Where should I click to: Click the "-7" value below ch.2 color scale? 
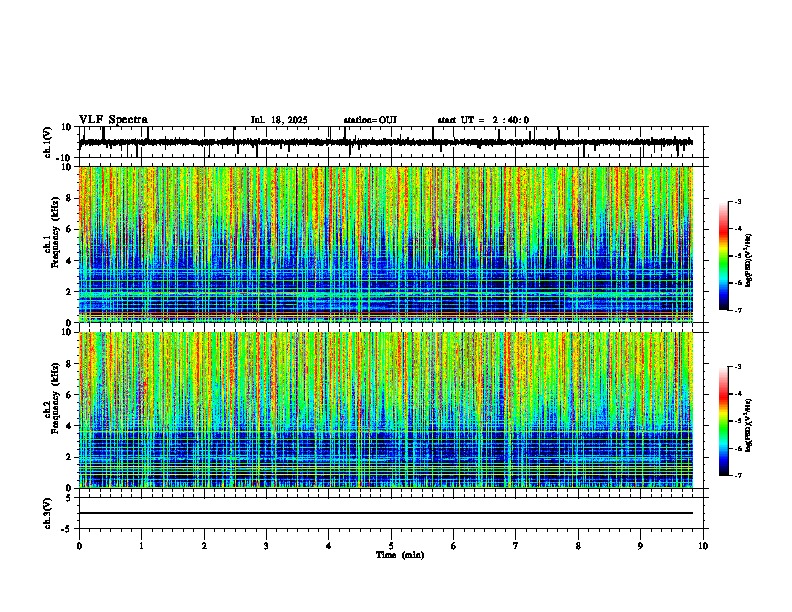[737, 476]
